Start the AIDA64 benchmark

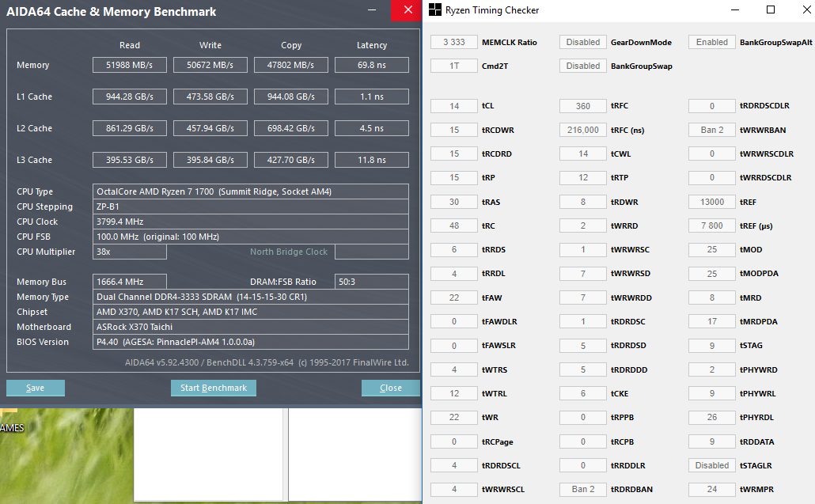(214, 388)
